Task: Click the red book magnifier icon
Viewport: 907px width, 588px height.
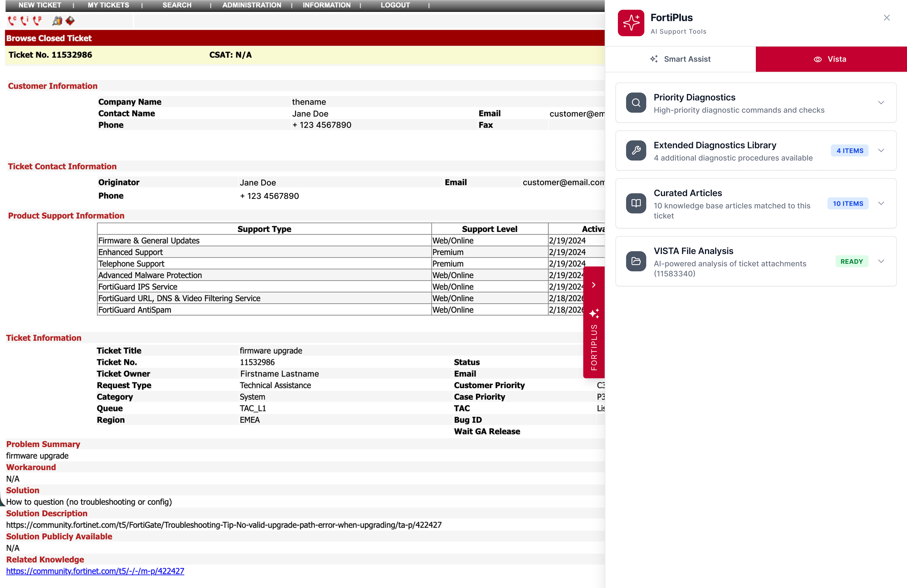Action: [70, 21]
